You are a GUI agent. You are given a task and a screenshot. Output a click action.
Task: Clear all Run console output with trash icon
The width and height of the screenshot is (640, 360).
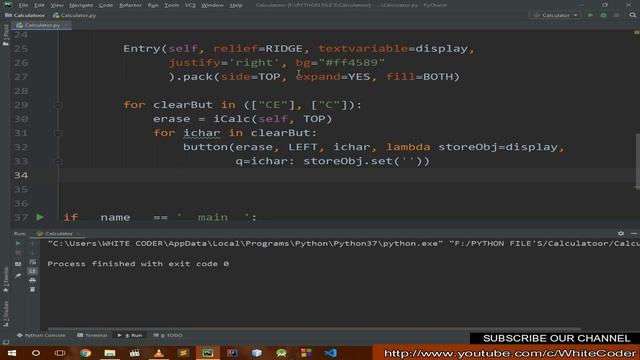(33, 289)
